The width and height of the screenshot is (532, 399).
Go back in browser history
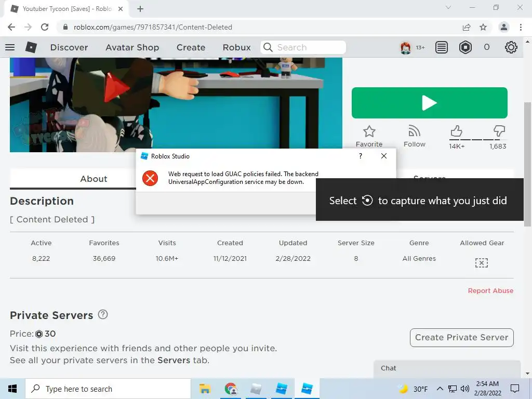[x=11, y=27]
